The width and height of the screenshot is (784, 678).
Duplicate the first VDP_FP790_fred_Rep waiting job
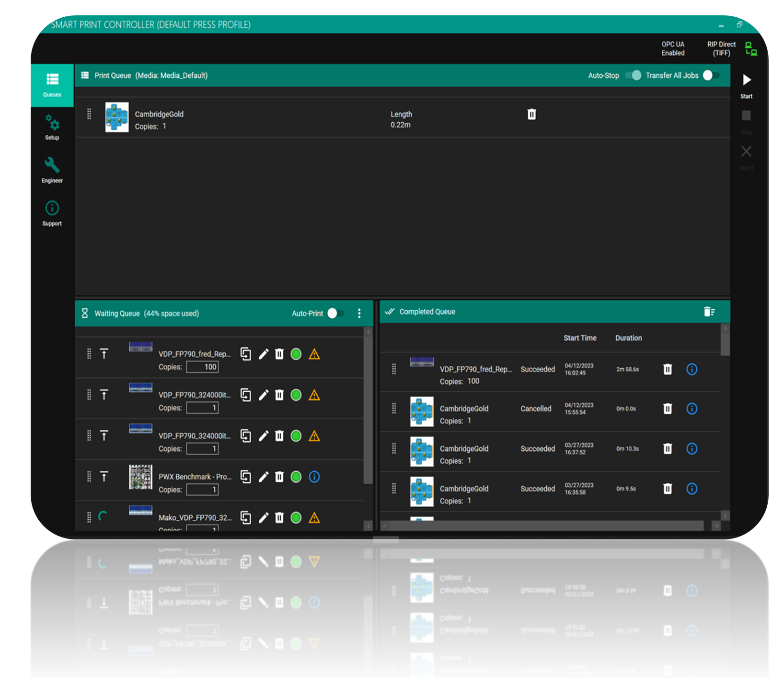click(245, 354)
